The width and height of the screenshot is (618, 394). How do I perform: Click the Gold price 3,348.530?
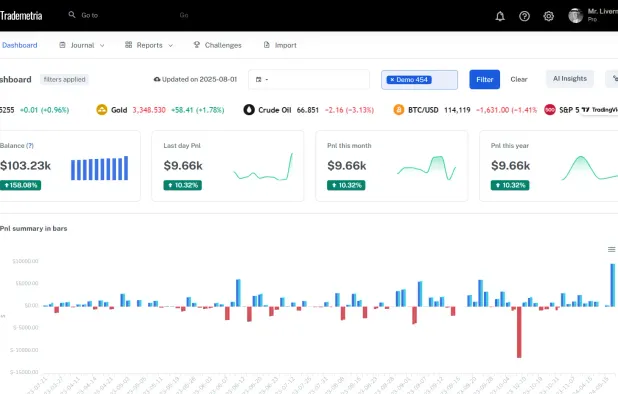149,110
